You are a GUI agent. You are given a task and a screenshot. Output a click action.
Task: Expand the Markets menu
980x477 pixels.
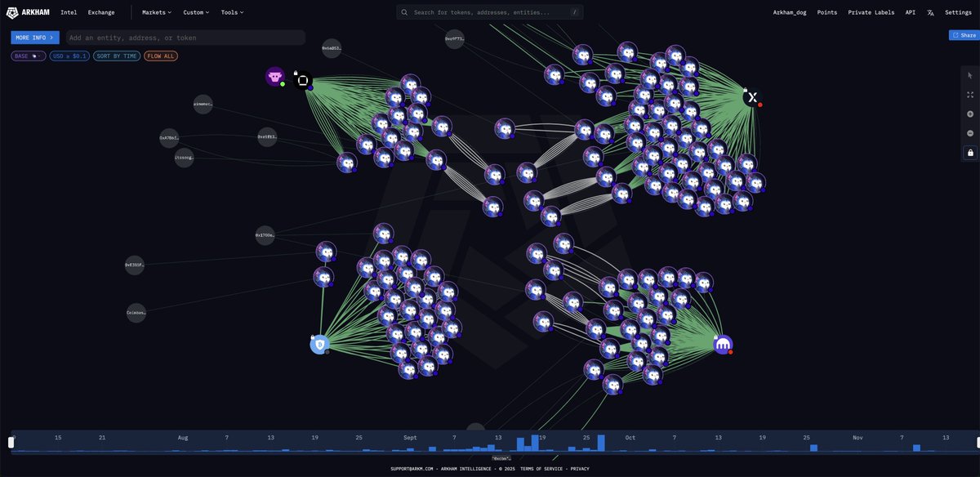click(x=157, y=12)
